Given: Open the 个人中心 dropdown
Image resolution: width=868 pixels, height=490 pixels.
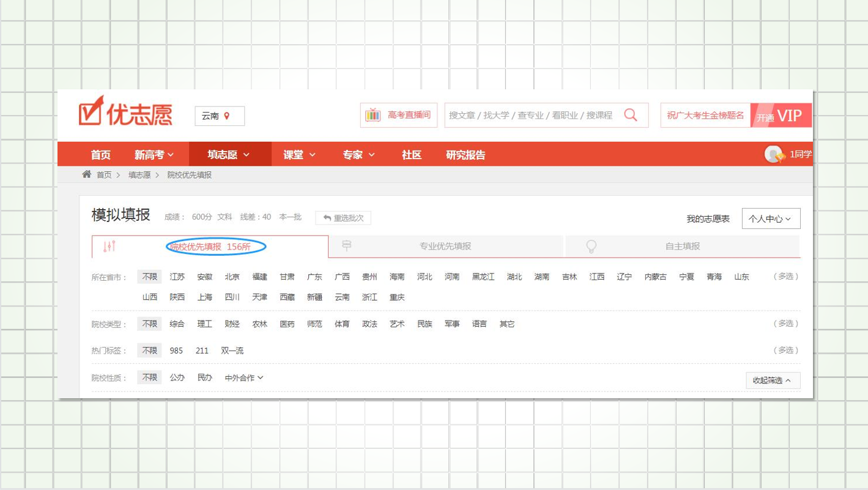Looking at the screenshot, I should tap(770, 218).
